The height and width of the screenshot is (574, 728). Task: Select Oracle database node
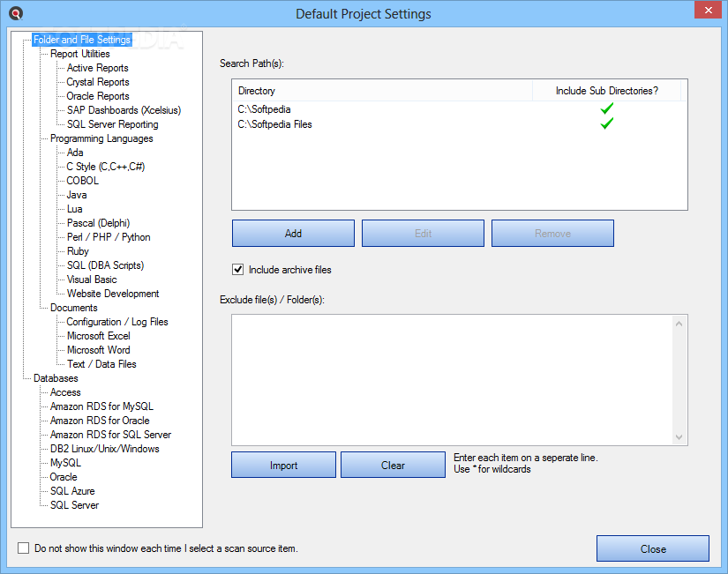64,477
